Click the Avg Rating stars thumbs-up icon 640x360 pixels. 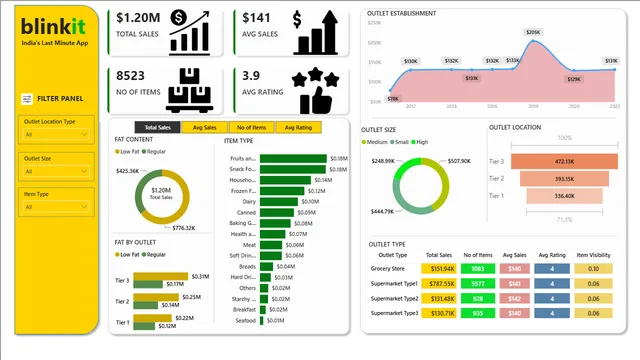pyautogui.click(x=316, y=91)
